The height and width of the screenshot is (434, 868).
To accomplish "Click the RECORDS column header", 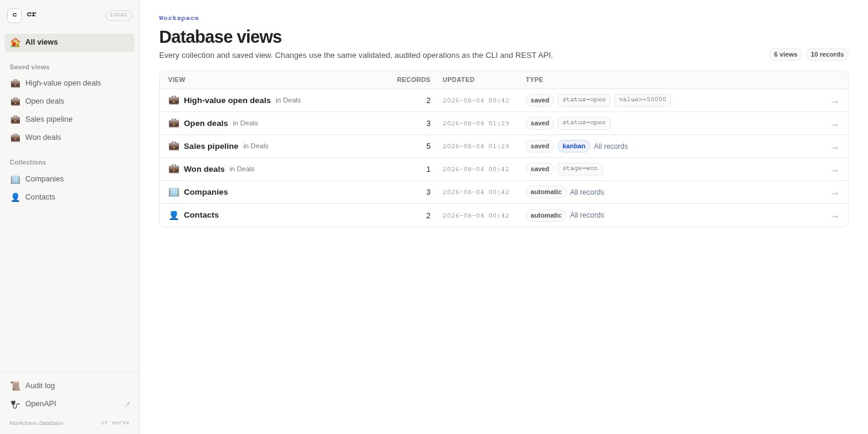I will point(414,80).
